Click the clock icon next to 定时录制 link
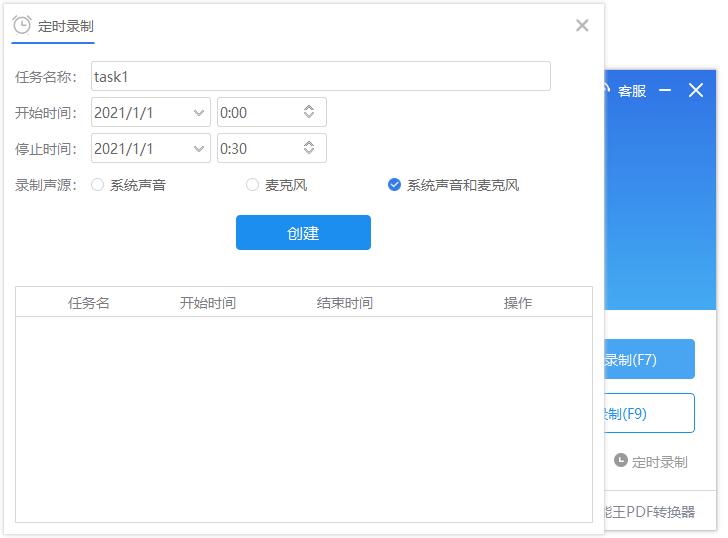Image resolution: width=728 pixels, height=538 pixels. pyautogui.click(x=620, y=461)
